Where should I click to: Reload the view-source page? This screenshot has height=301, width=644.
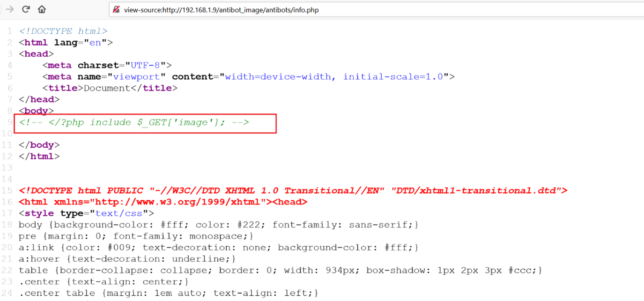pos(26,9)
